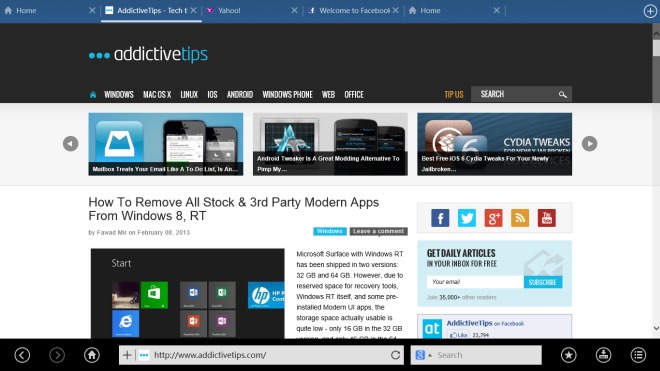Click the Facebook Like button
Screen dimensions: 660x371
click(x=458, y=335)
